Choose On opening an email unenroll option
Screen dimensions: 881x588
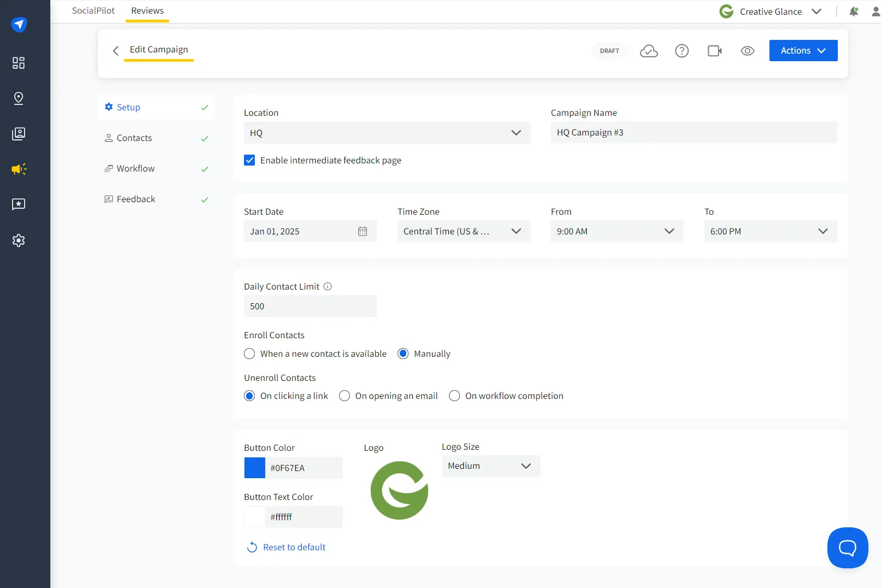[345, 396]
